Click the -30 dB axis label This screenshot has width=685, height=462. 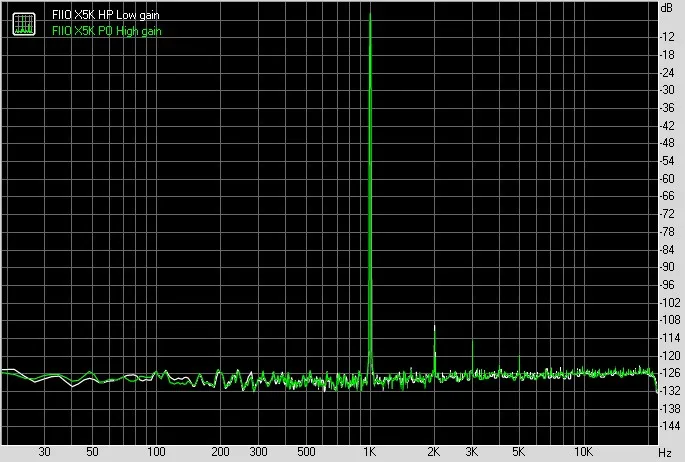pos(667,90)
